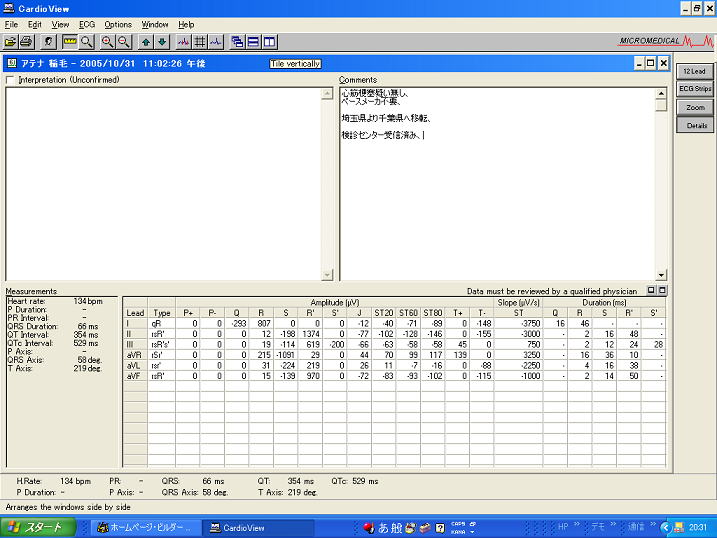Image resolution: width=717 pixels, height=538 pixels.
Task: Select the plain magnifier tool
Action: click(86, 42)
